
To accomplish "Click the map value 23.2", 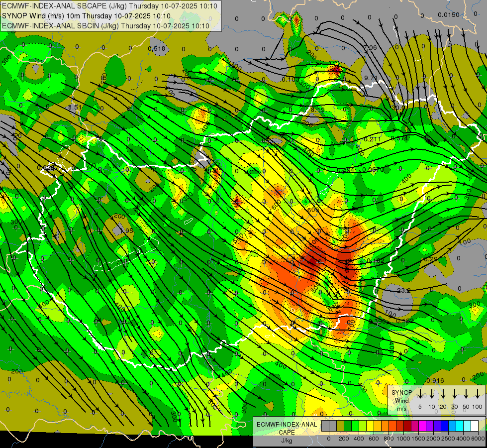I will click(404, 290).
